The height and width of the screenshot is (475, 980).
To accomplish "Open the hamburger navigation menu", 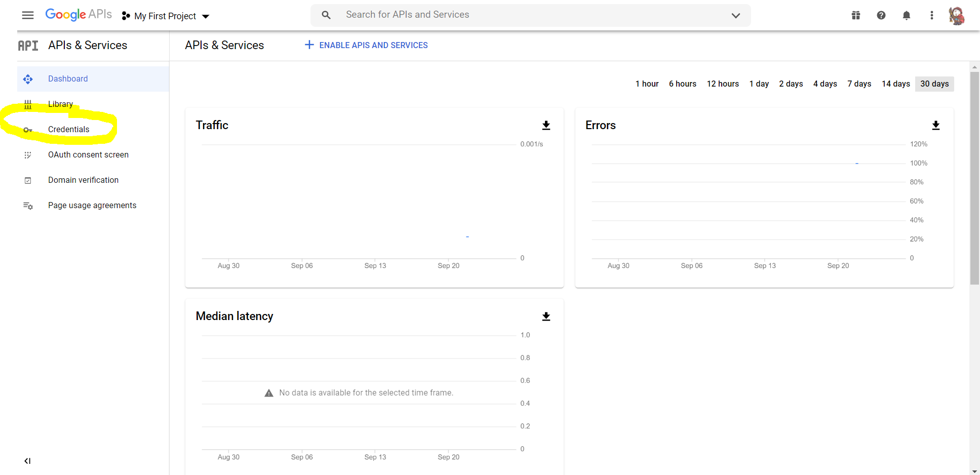I will (28, 15).
